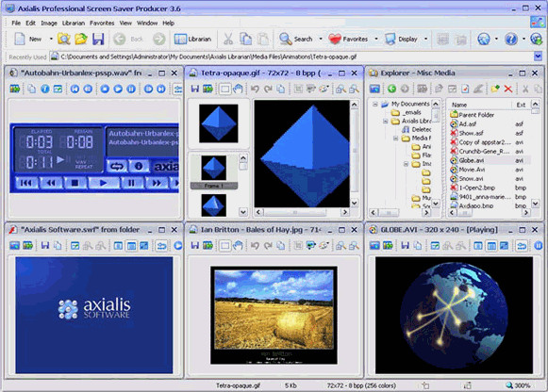Open the Librarian menu
This screenshot has height=392, width=548.
[x=74, y=23]
